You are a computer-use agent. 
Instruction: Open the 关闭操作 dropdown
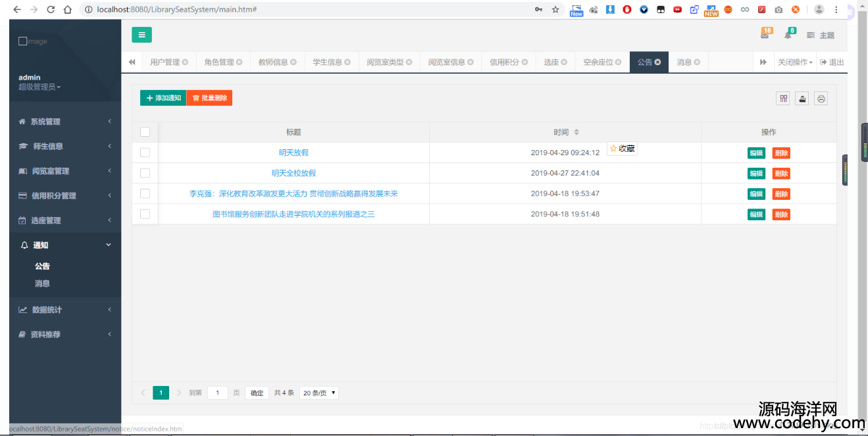795,62
